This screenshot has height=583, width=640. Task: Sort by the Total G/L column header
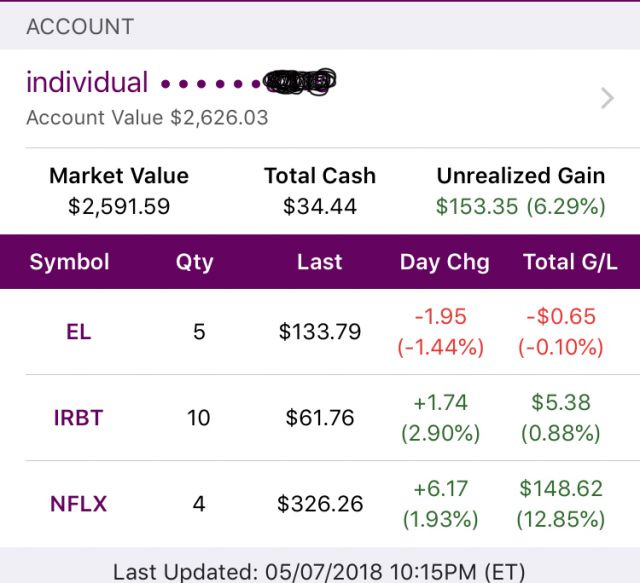click(x=570, y=262)
